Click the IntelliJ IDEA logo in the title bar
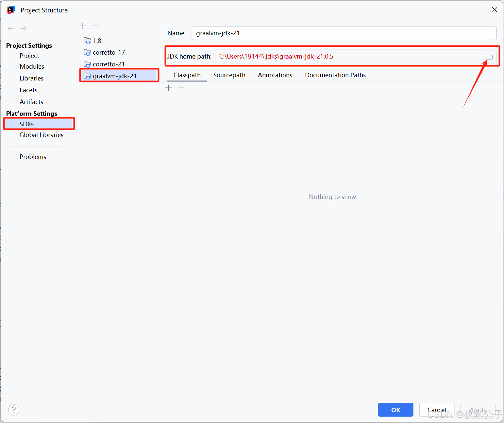 [11, 10]
